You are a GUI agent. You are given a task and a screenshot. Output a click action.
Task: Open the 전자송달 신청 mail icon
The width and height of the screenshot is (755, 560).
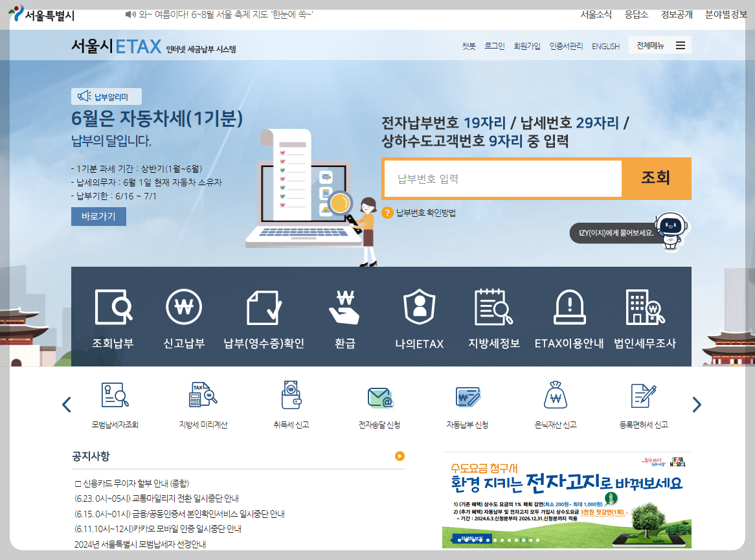(x=380, y=398)
